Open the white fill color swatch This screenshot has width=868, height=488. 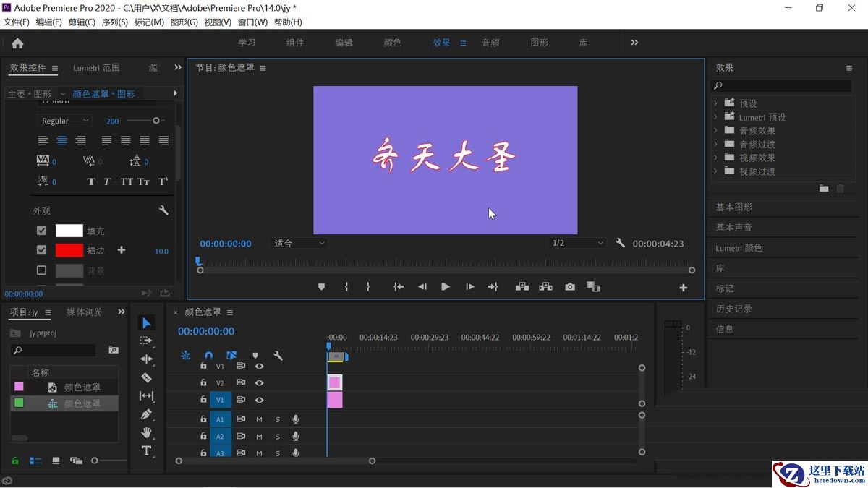(x=69, y=231)
